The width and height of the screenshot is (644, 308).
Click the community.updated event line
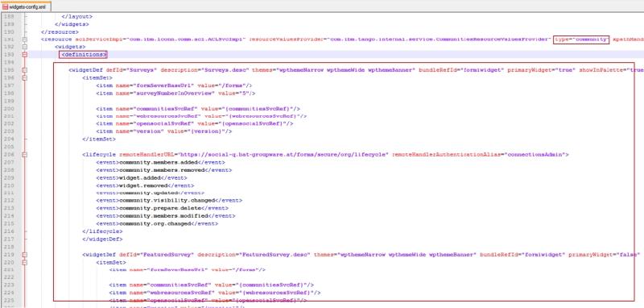(151, 193)
